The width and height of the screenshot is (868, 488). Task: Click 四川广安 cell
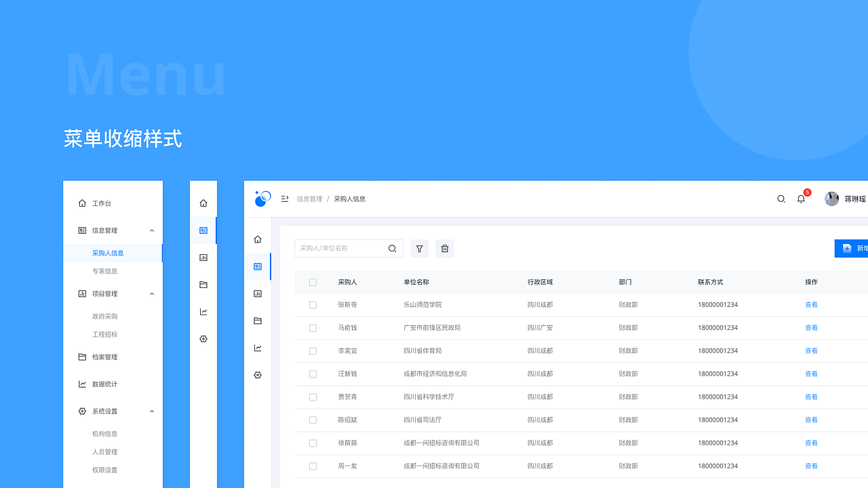pyautogui.click(x=540, y=328)
